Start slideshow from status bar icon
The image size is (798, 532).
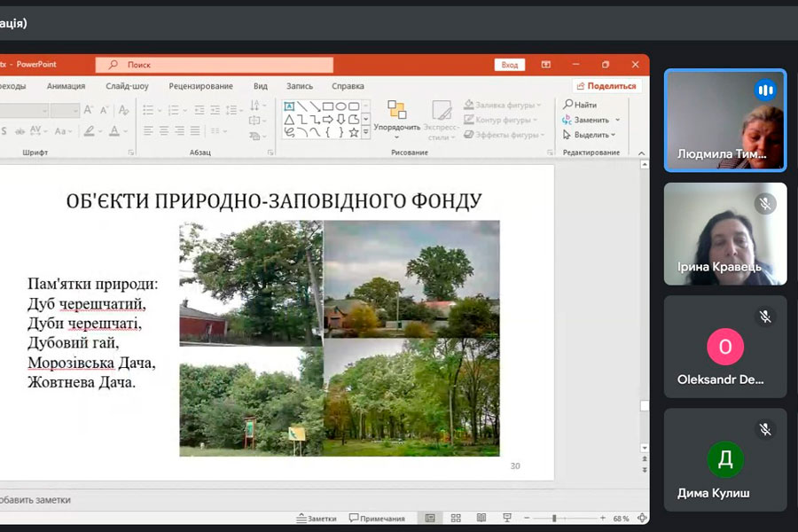[x=506, y=519]
